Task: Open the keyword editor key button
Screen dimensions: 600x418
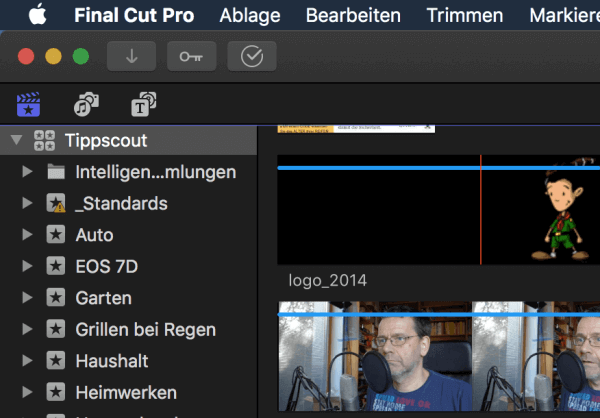Action: coord(192,56)
